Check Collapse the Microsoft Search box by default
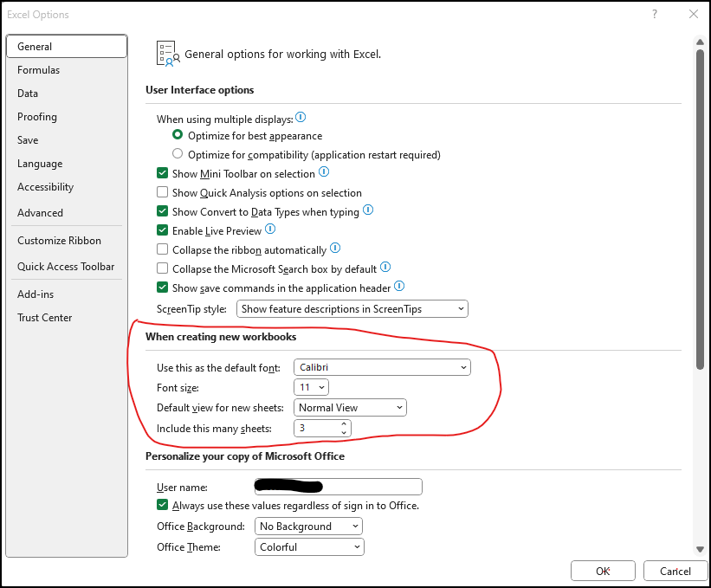 click(x=162, y=268)
